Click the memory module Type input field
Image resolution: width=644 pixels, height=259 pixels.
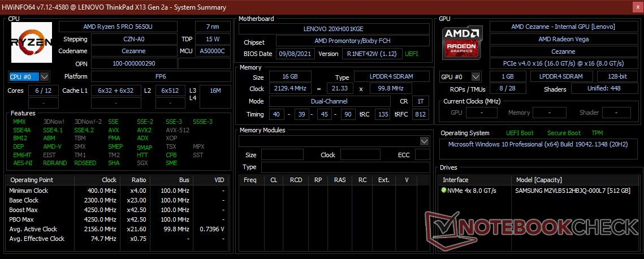coord(345,167)
